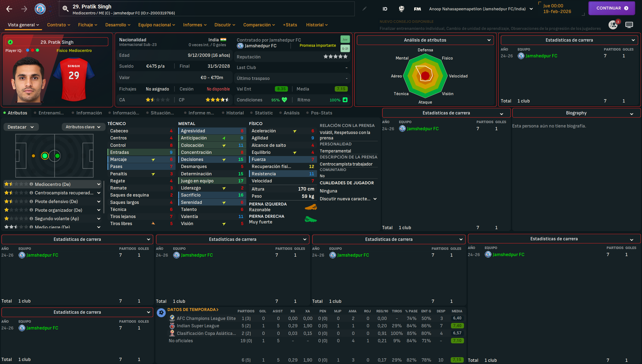The image size is (642, 364).
Task: Open the FM menu icon
Action: coord(417,9)
